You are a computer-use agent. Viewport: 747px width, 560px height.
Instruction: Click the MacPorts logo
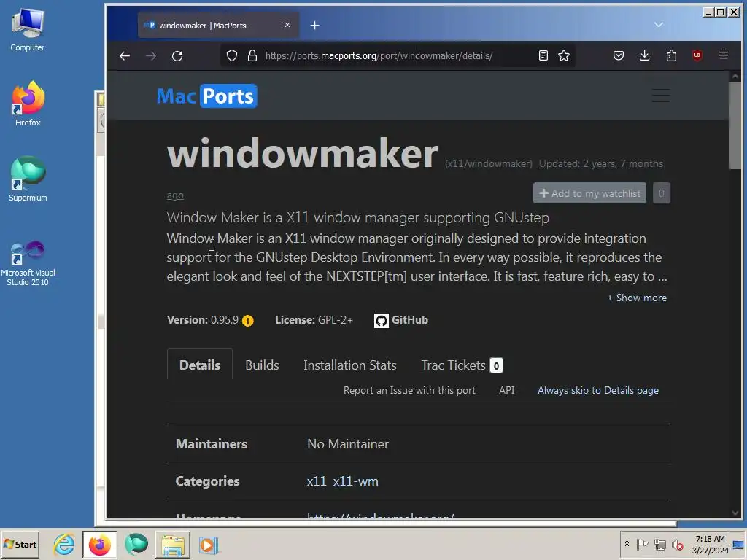[x=207, y=96]
